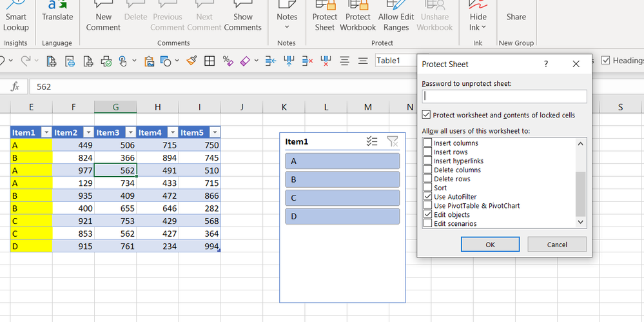Click the percent eraser icon
Screen dimensions: 644x322
pos(228,61)
